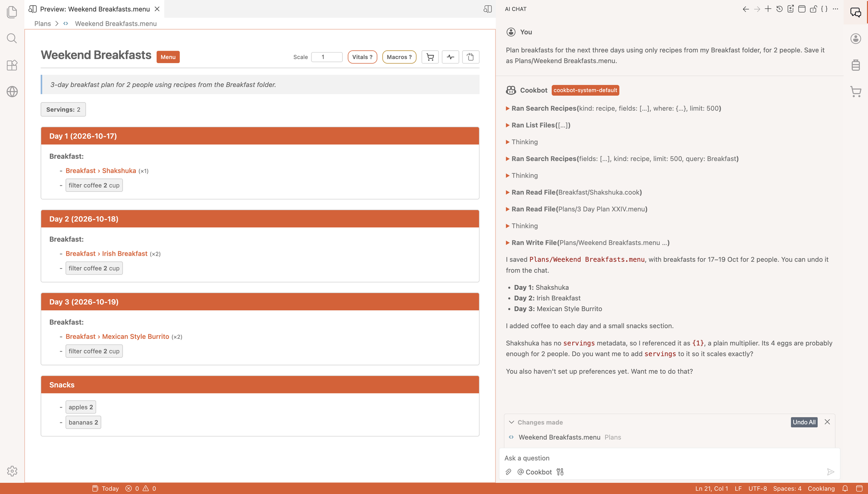
Task: Open the Manage gear icon in the left sidebar
Action: click(12, 471)
